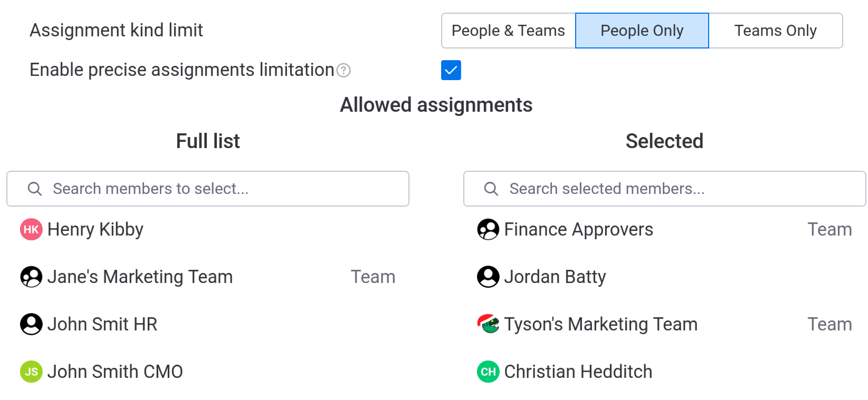Choose the People Only option
The width and height of the screenshot is (868, 400).
[x=642, y=31]
